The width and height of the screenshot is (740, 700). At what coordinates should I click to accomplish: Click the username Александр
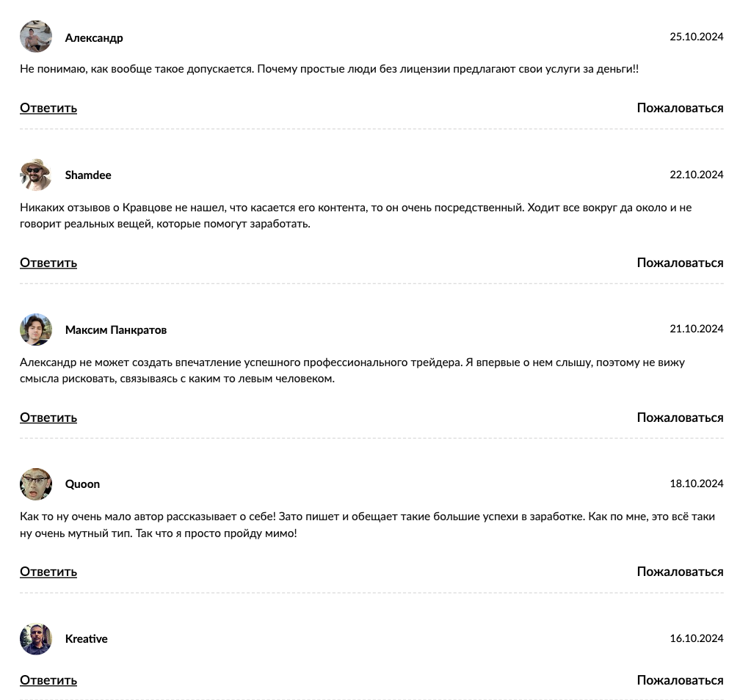click(x=94, y=37)
